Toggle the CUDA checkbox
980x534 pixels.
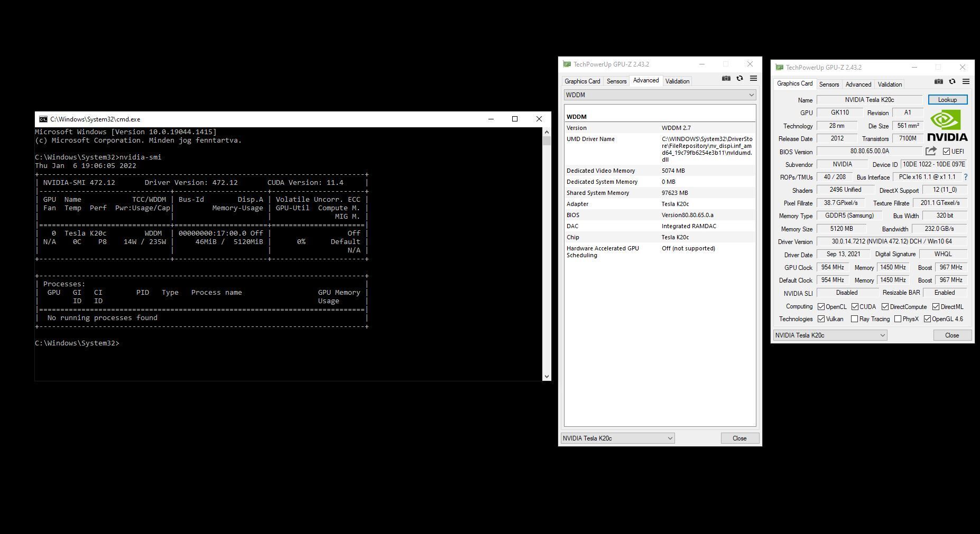(x=855, y=307)
